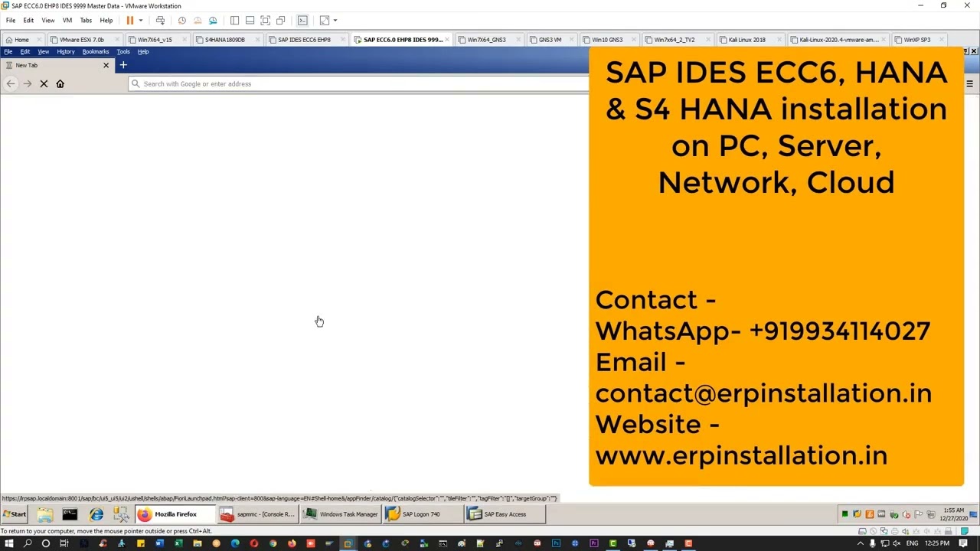Open the host clock showing 12:25 PM
The image size is (980, 551).
tap(937, 543)
